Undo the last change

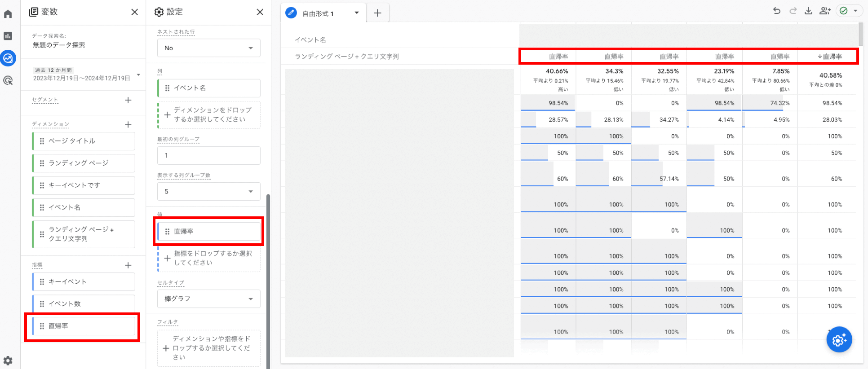777,11
